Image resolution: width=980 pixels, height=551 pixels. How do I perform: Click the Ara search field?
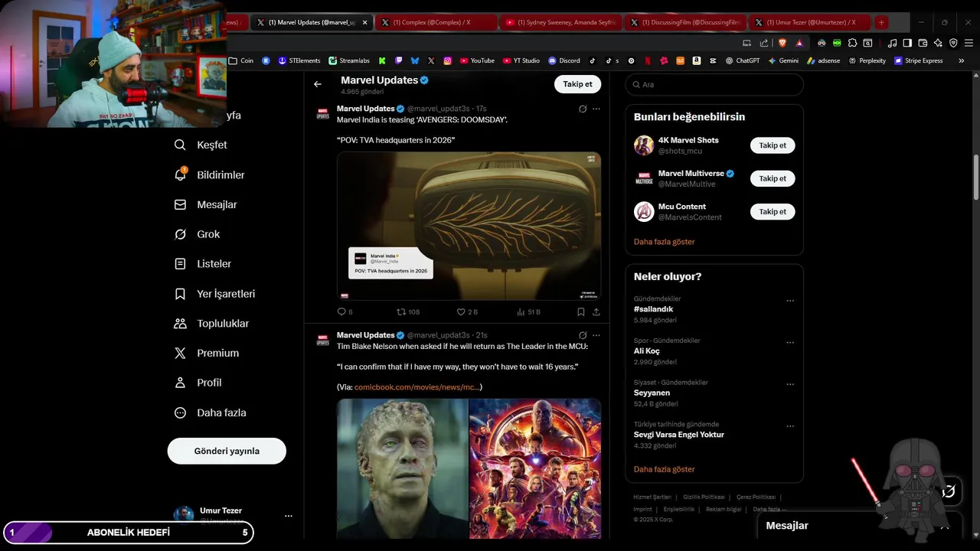[x=714, y=84]
